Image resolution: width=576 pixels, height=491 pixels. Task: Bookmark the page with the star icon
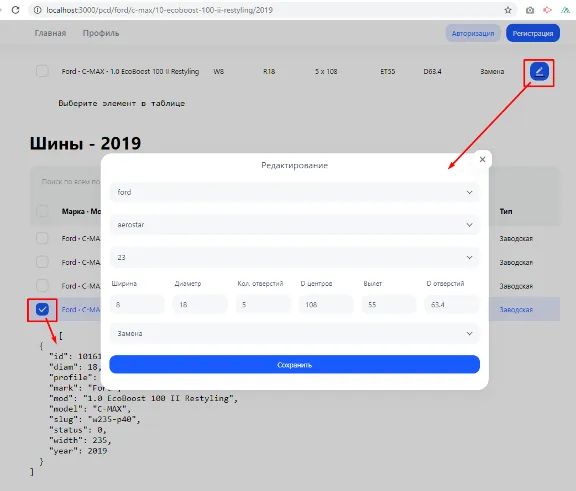click(x=508, y=10)
